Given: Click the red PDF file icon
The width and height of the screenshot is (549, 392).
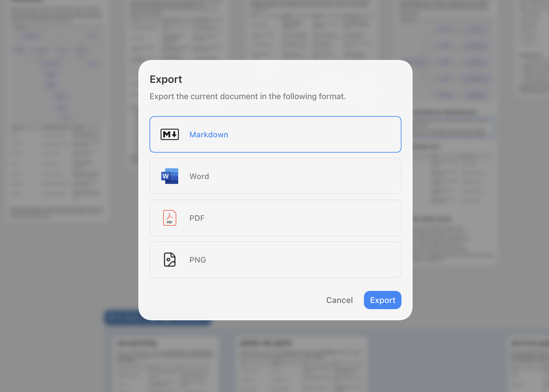Looking at the screenshot, I should click(170, 218).
